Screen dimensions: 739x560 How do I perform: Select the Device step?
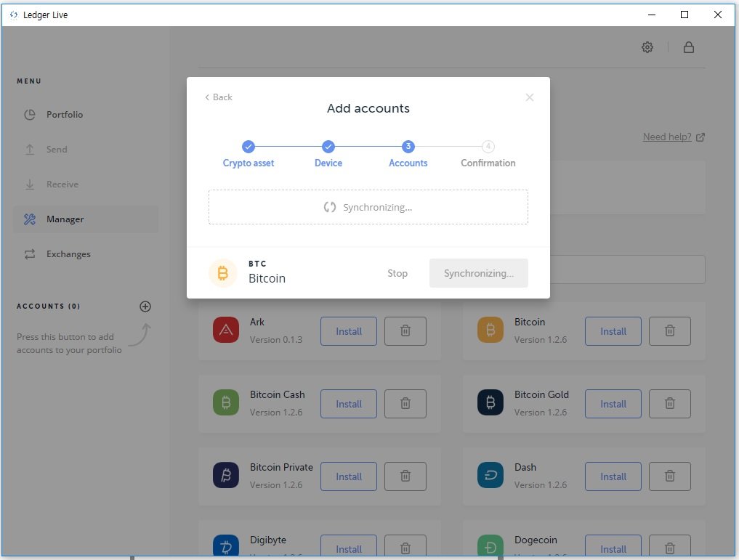(328, 154)
